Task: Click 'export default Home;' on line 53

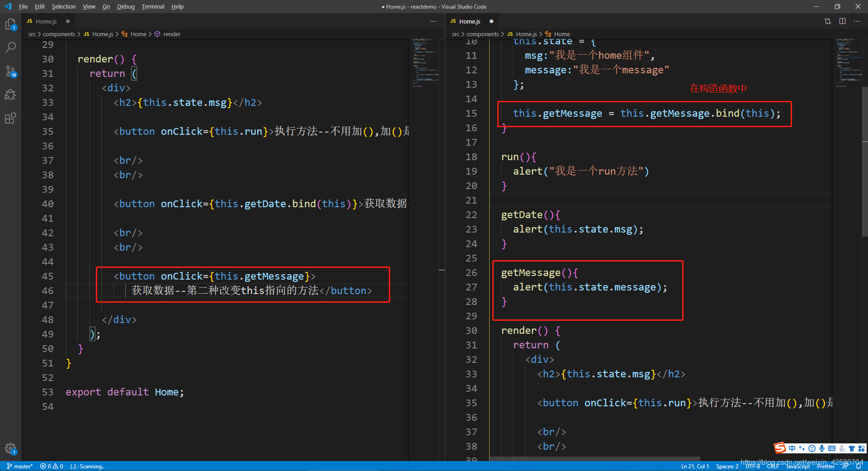Action: point(125,392)
